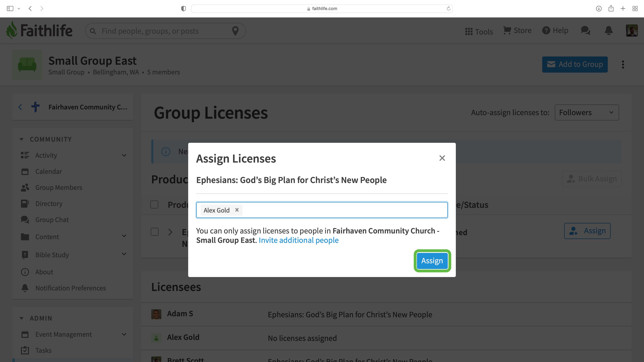The width and height of the screenshot is (644, 362).
Task: Go back to Fairhaven Community Church
Action: tap(20, 107)
